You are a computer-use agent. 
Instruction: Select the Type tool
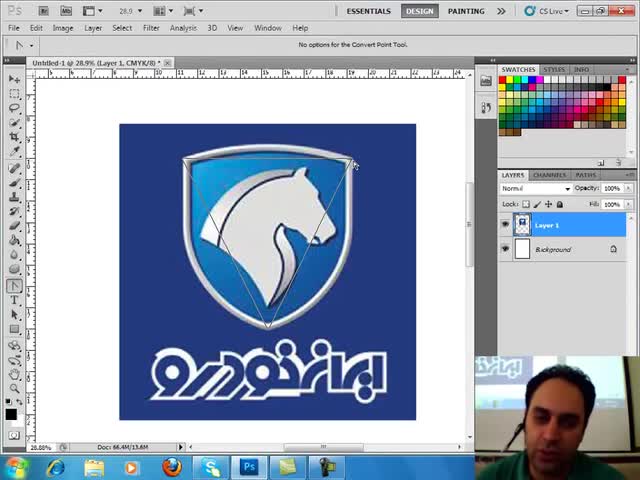click(x=14, y=300)
